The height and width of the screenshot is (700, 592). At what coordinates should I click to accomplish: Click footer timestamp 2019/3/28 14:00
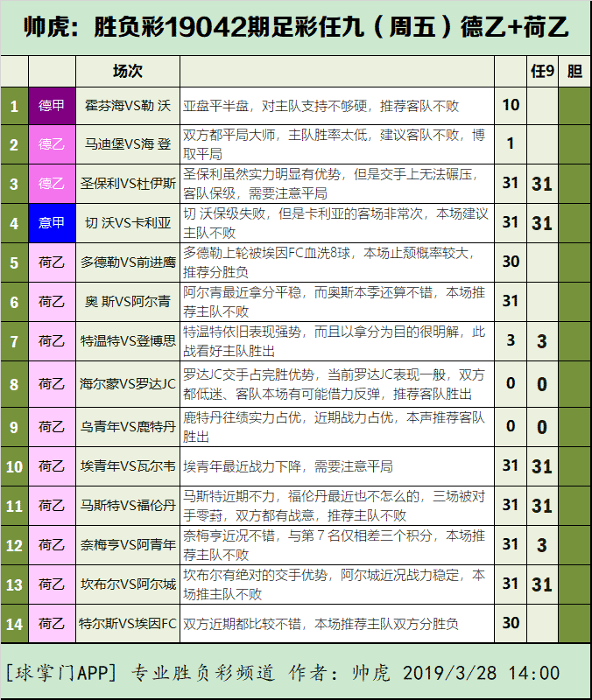coord(481,673)
